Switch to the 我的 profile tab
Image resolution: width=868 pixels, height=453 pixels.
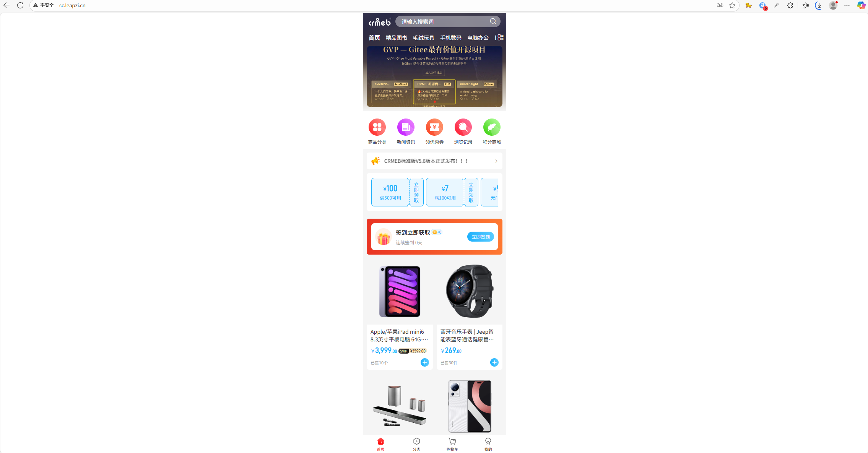pos(488,445)
